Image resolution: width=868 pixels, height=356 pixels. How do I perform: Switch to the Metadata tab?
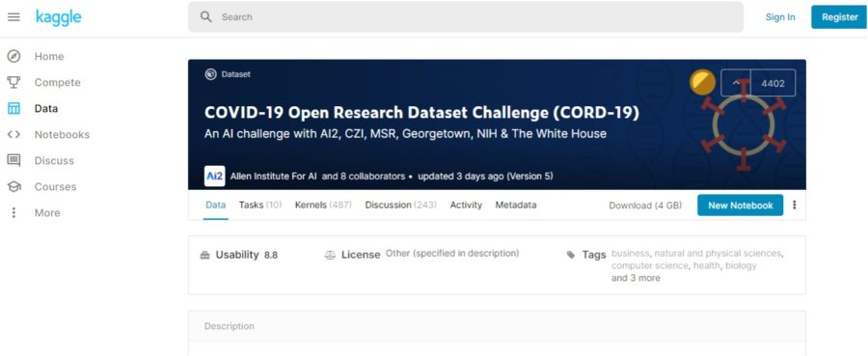(x=516, y=205)
